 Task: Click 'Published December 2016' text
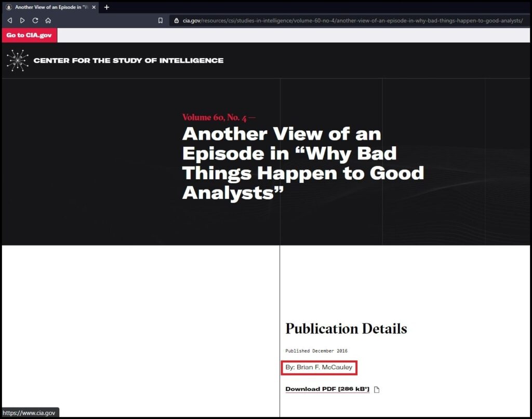[x=316, y=351]
